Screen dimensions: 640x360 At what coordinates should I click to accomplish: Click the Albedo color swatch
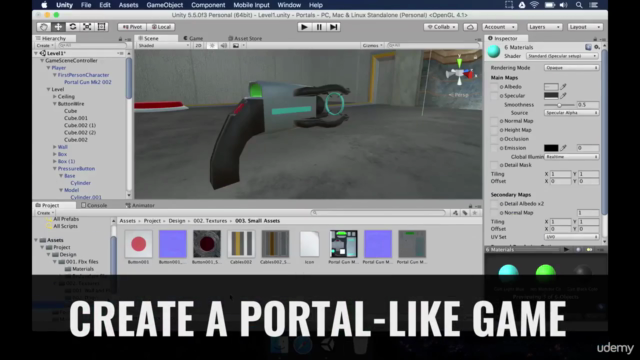(x=551, y=87)
